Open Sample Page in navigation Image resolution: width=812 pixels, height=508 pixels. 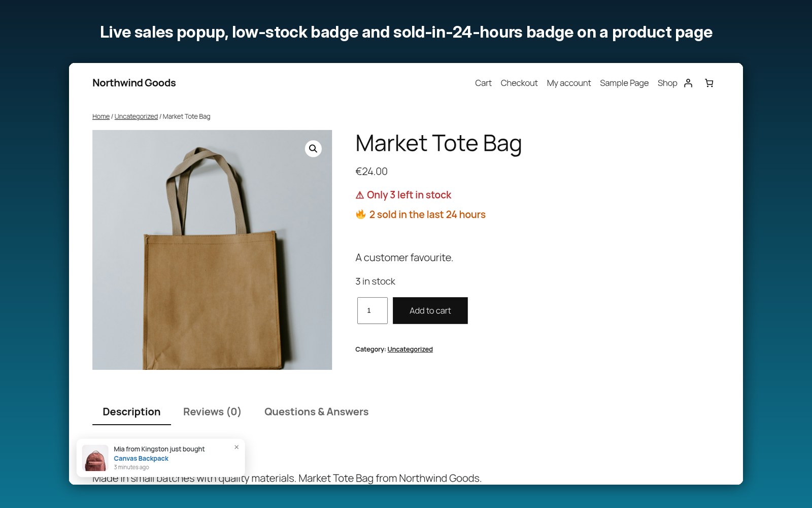pyautogui.click(x=624, y=83)
